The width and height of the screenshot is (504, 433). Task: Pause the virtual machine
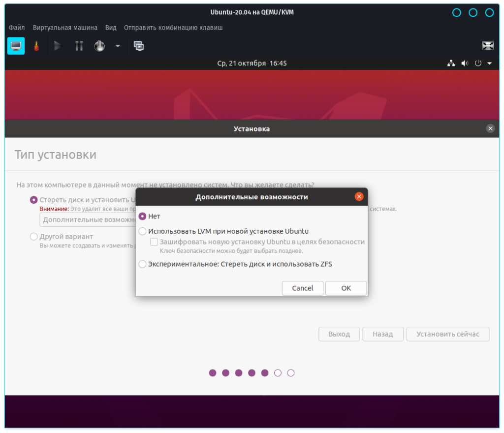pyautogui.click(x=79, y=46)
